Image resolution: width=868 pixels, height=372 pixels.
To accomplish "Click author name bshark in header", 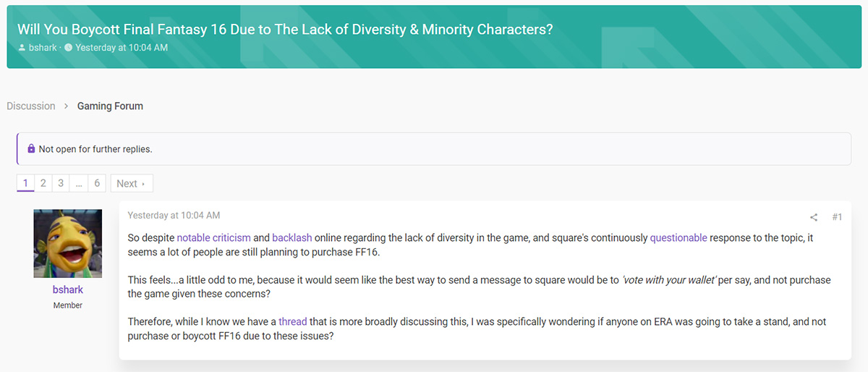I will 43,48.
